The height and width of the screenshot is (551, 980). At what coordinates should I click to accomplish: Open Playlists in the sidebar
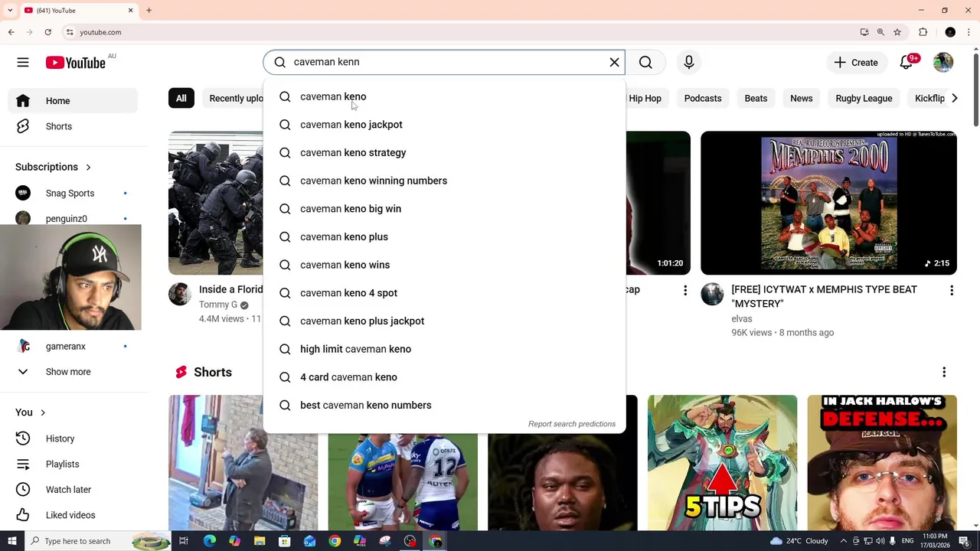coord(73,464)
